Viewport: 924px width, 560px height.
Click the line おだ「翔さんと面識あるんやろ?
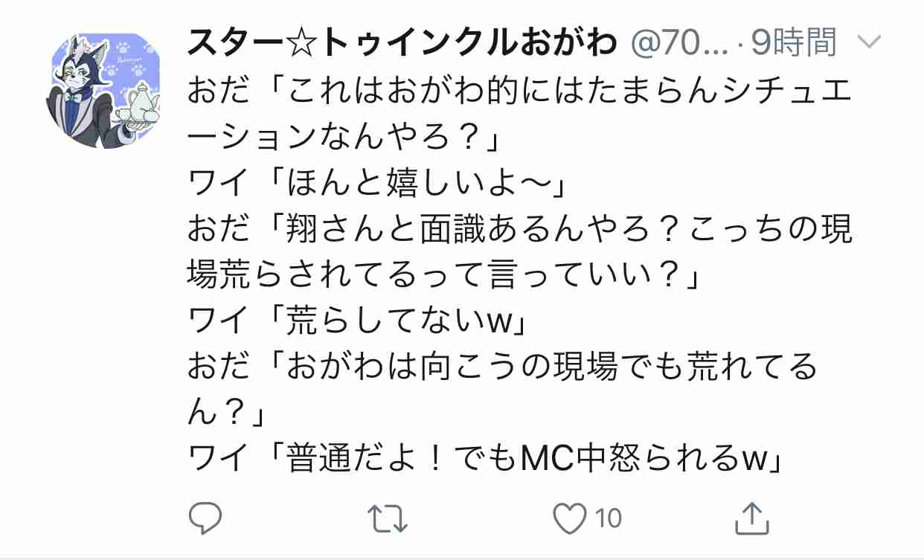519,231
